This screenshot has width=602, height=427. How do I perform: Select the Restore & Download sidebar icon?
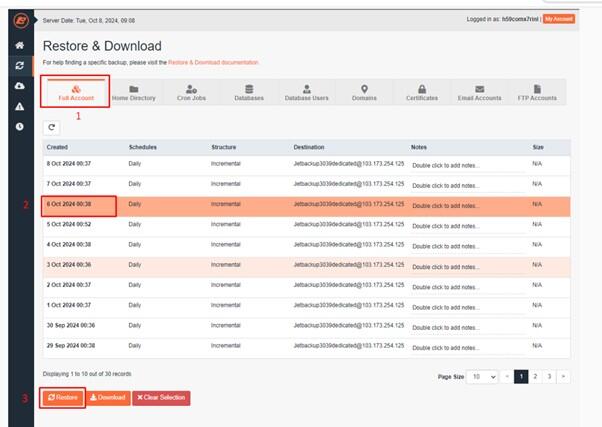pos(20,66)
